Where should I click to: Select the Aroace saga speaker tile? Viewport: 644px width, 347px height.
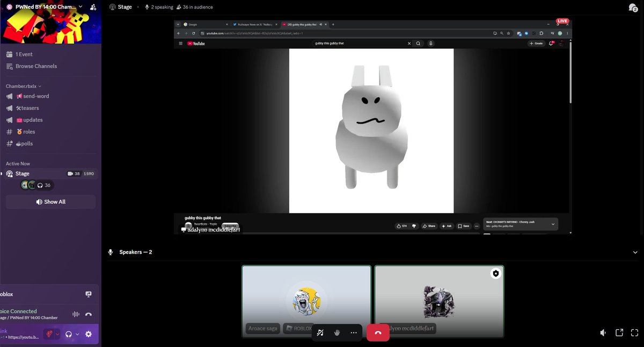(306, 301)
